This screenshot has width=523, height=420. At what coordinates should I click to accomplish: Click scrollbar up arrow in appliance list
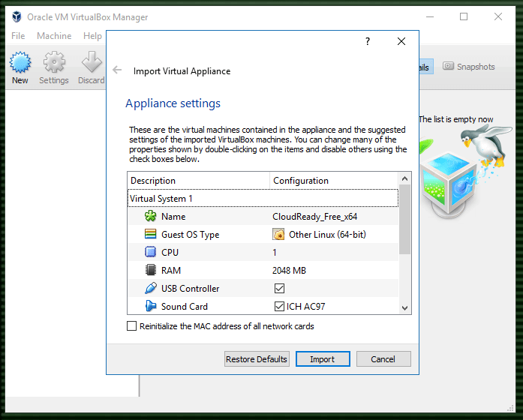[404, 178]
